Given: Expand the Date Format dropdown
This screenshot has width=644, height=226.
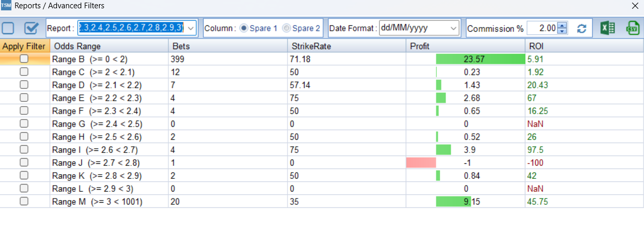Looking at the screenshot, I should tap(454, 28).
